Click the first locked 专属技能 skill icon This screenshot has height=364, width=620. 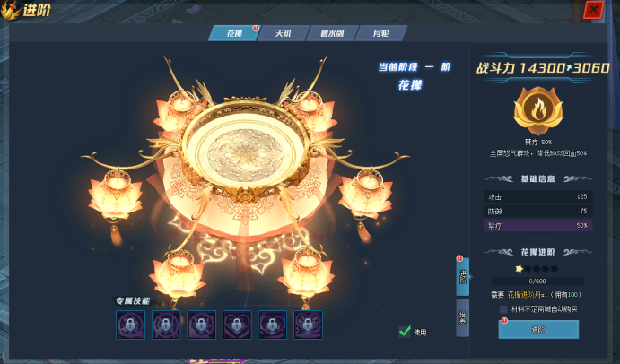(x=130, y=325)
